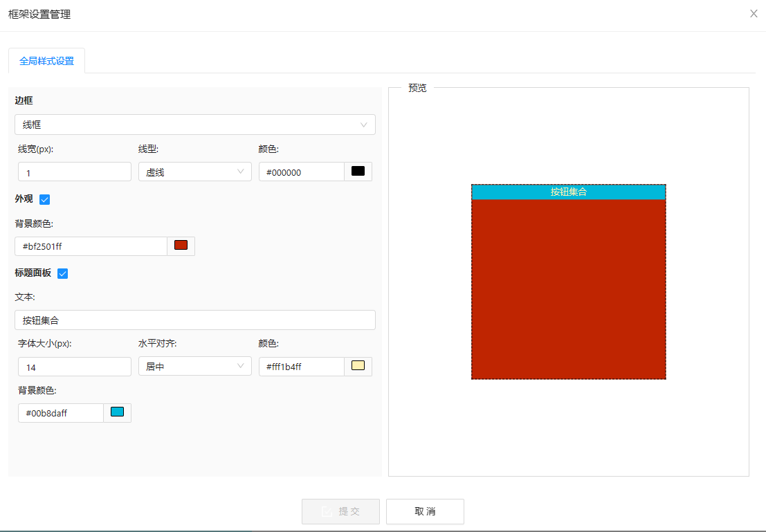Open the cyan title background swatch
Image resolution: width=766 pixels, height=532 pixels.
point(117,412)
